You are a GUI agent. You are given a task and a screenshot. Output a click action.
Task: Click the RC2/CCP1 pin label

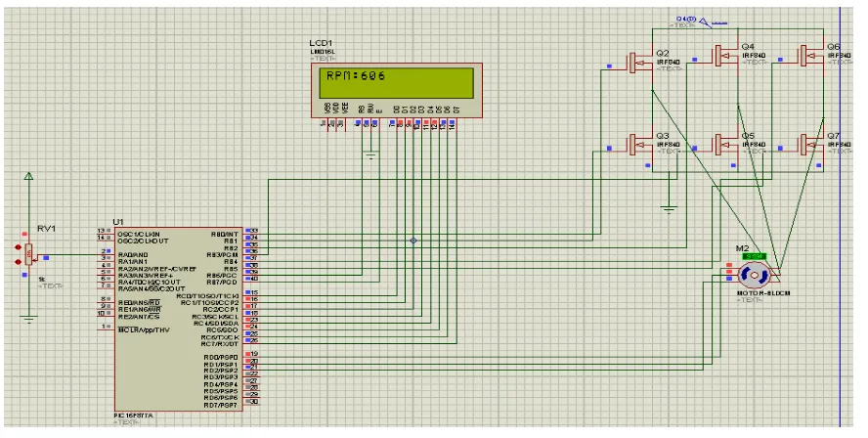point(221,310)
